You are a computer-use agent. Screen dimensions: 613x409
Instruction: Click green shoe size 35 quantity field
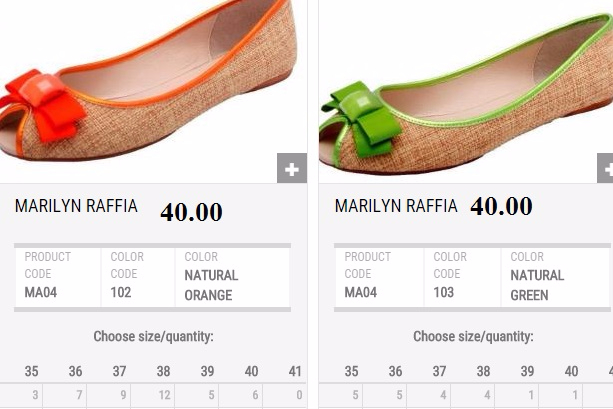(x=341, y=395)
